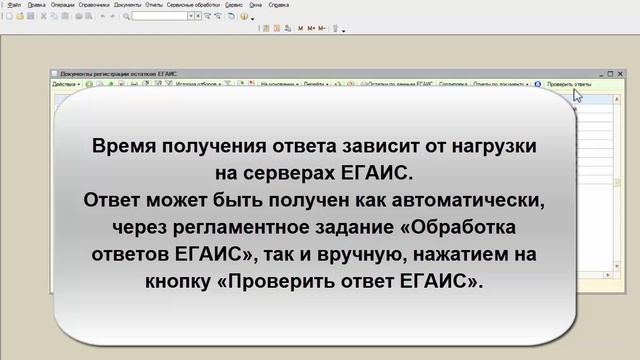Expand the main toolbar options arrow after Help
Viewport: 640px width, 360px height.
coord(253,19)
